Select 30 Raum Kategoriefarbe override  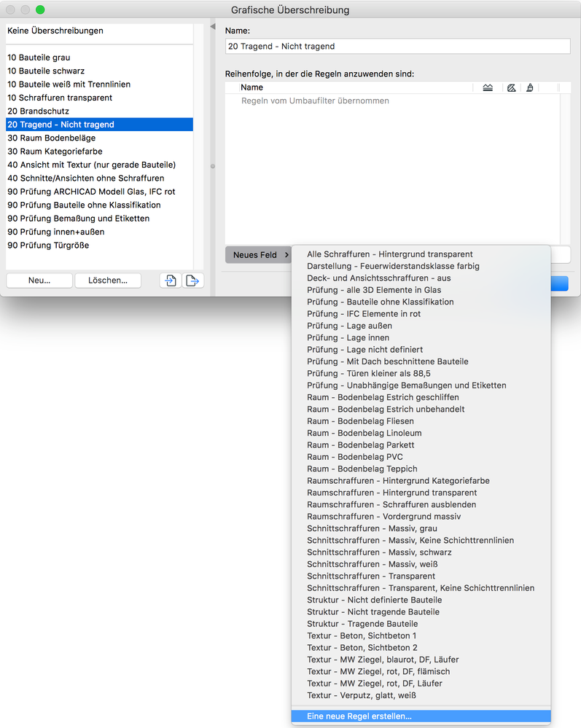coord(99,152)
